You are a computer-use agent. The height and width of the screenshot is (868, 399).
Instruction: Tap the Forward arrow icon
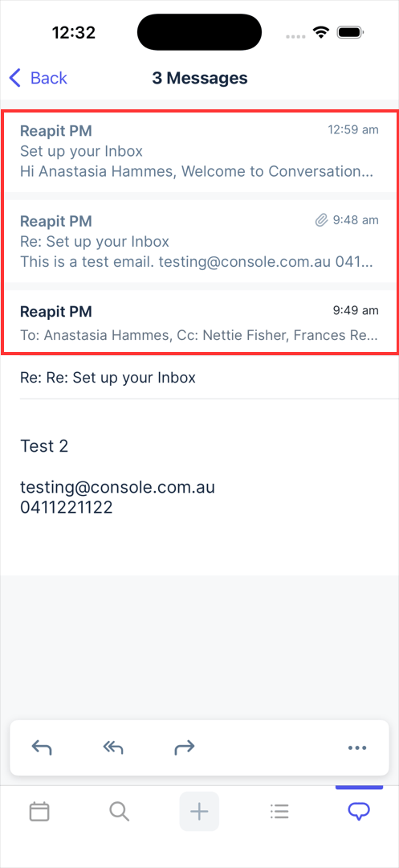tap(185, 748)
